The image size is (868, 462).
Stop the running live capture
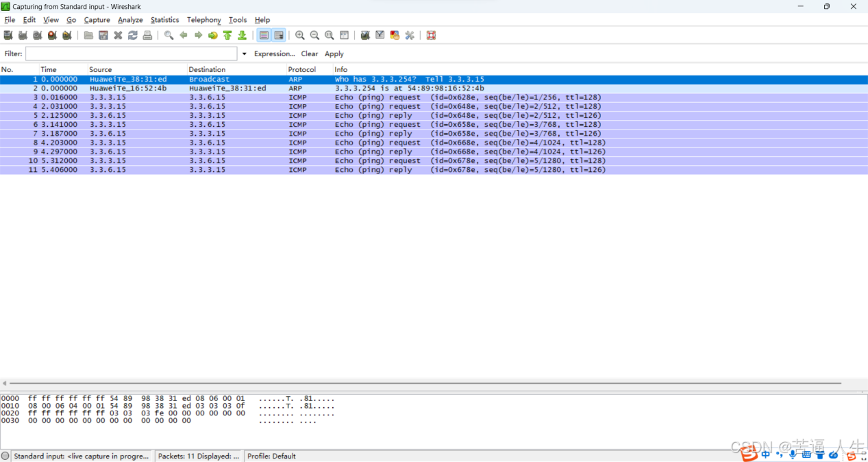click(x=52, y=35)
